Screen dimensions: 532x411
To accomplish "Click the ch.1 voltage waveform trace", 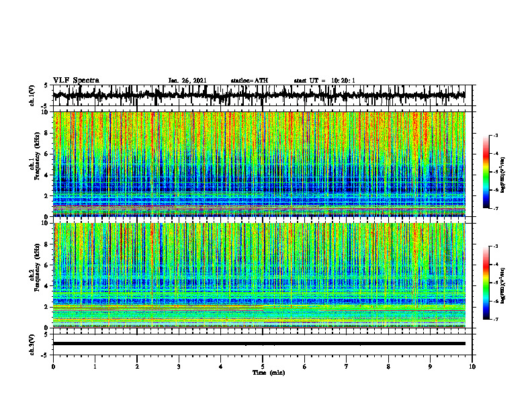I will pyautogui.click(x=259, y=95).
